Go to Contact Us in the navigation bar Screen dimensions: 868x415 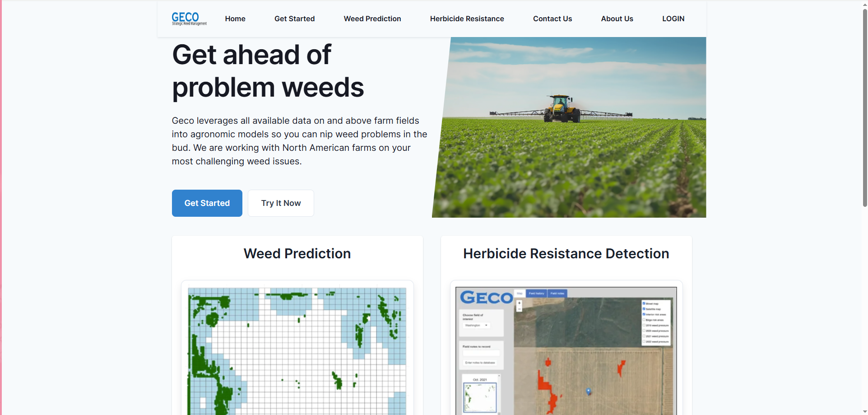(x=552, y=19)
